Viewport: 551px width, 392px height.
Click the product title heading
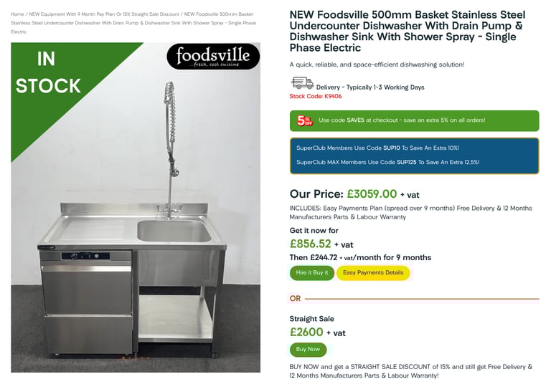click(408, 32)
